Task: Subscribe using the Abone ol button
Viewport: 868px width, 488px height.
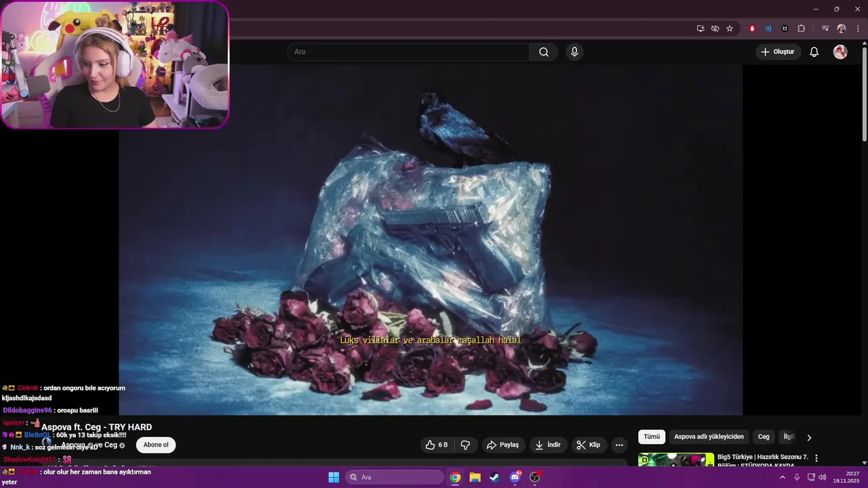Action: (156, 445)
